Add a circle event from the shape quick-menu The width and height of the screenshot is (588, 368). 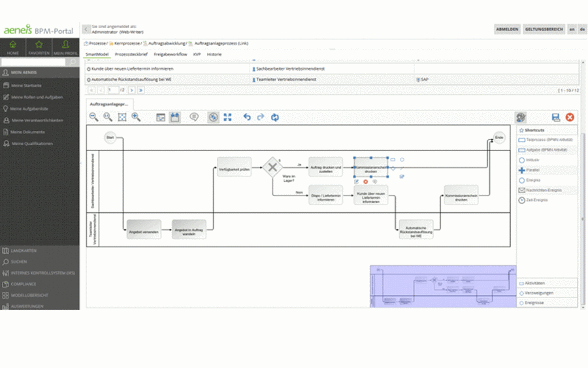click(402, 159)
